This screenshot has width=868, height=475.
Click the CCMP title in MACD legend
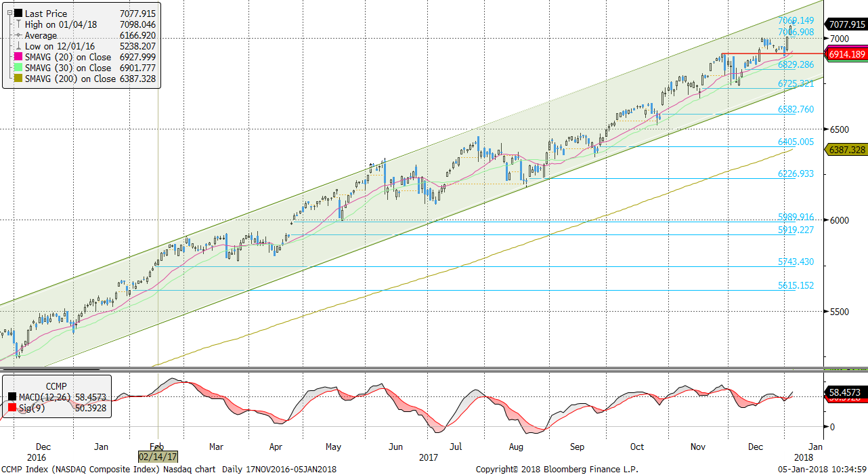point(56,386)
